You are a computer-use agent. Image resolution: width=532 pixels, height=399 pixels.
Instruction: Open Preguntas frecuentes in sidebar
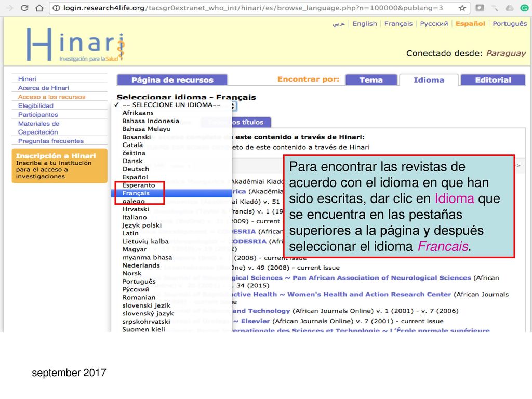click(51, 141)
